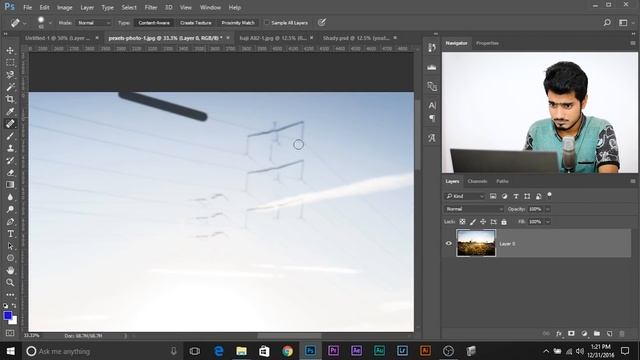Screen dimensions: 640x360
Task: Toggle lock image pixels
Action: 473,222
